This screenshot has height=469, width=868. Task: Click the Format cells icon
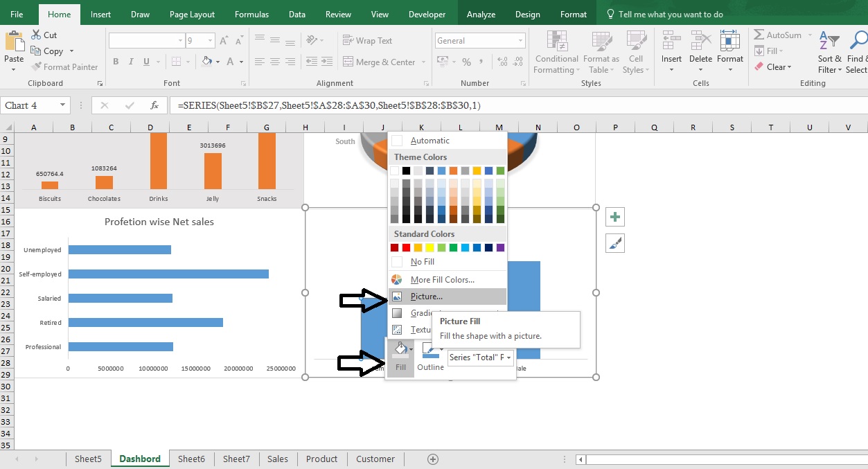pyautogui.click(x=729, y=41)
